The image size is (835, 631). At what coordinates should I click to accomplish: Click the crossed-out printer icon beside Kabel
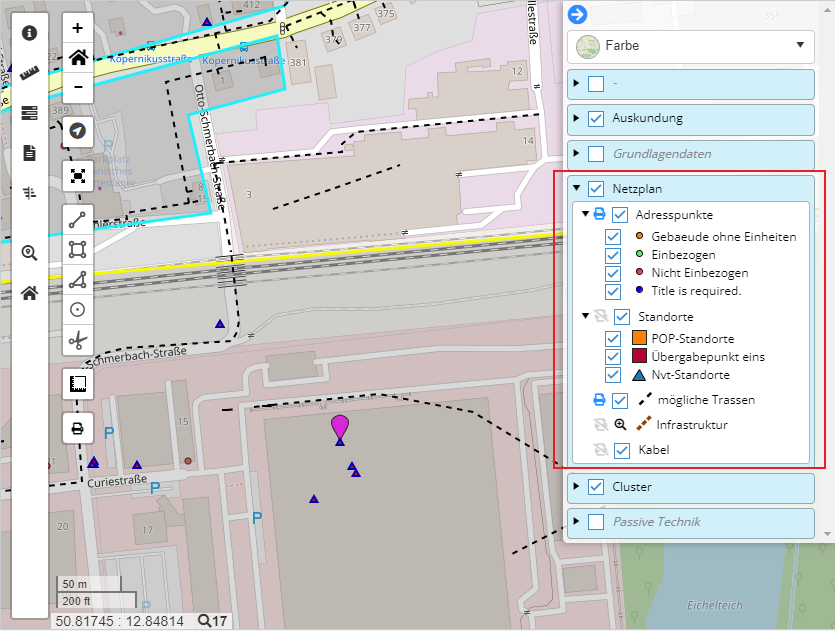tap(601, 449)
